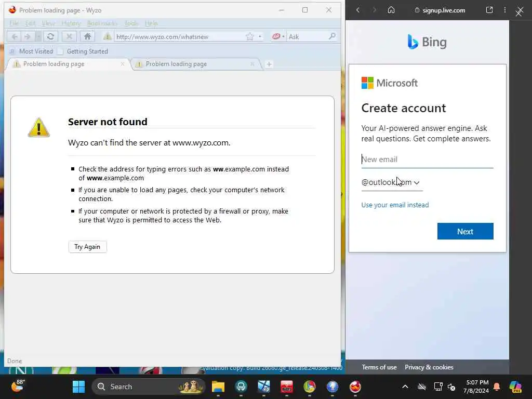Open Privacy & cookies link
The image size is (532, 399).
[429, 367]
